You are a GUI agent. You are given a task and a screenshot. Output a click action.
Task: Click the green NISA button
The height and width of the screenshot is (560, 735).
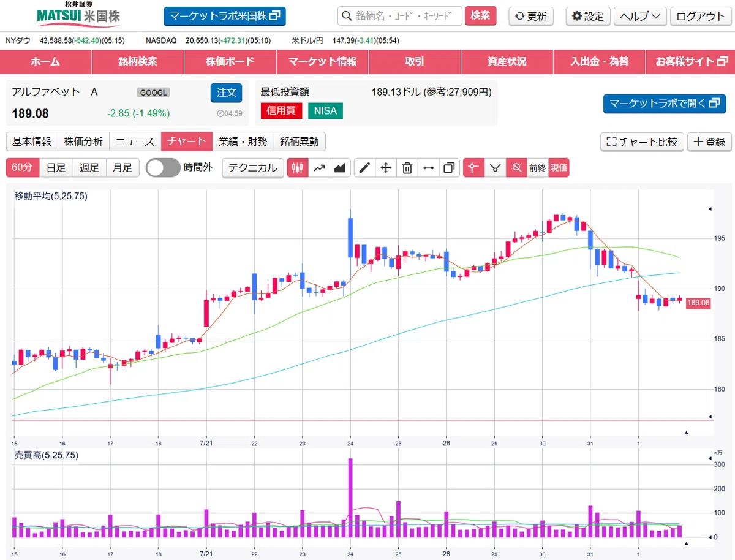pyautogui.click(x=326, y=111)
